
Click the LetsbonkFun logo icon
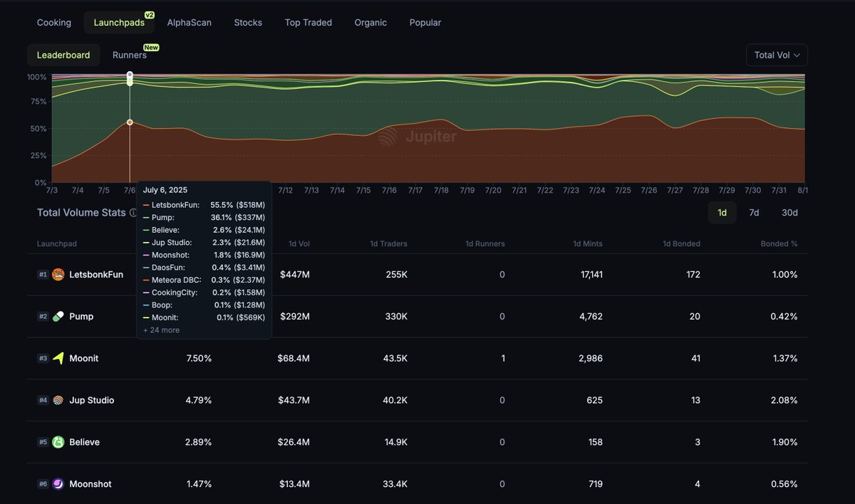(x=58, y=275)
